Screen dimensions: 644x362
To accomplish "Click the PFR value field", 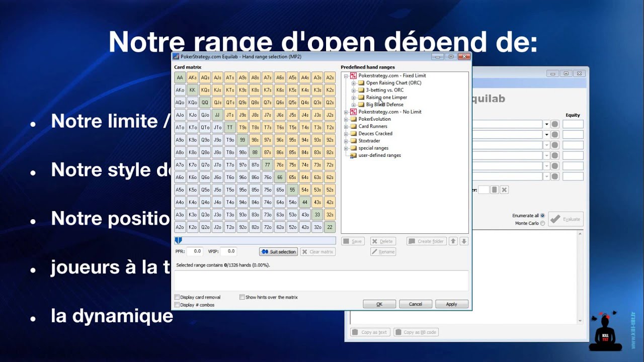I will 195,251.
